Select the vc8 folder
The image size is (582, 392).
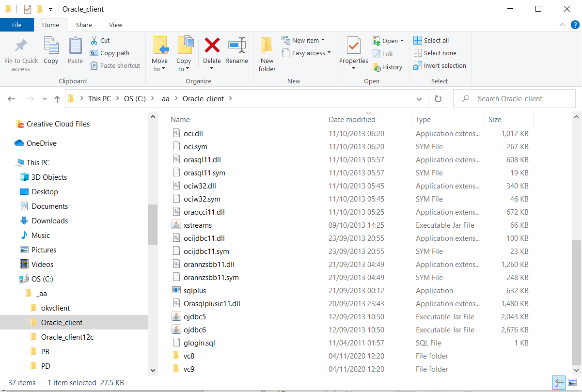(x=189, y=356)
